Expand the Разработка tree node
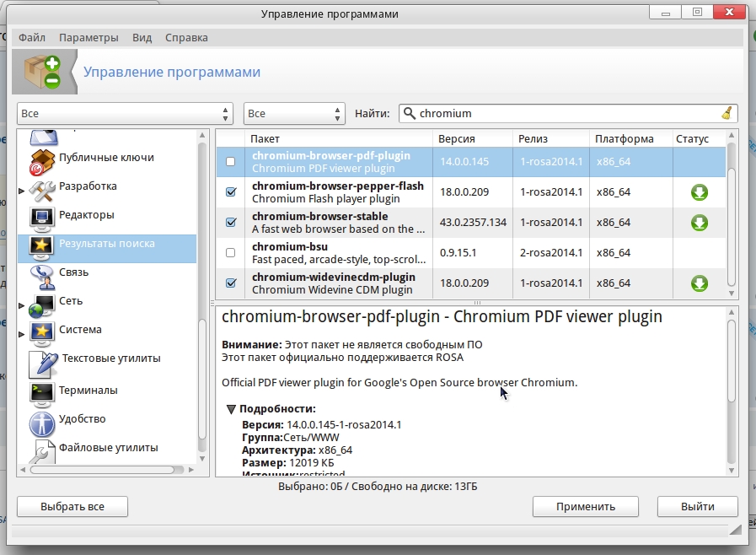 click(21, 191)
